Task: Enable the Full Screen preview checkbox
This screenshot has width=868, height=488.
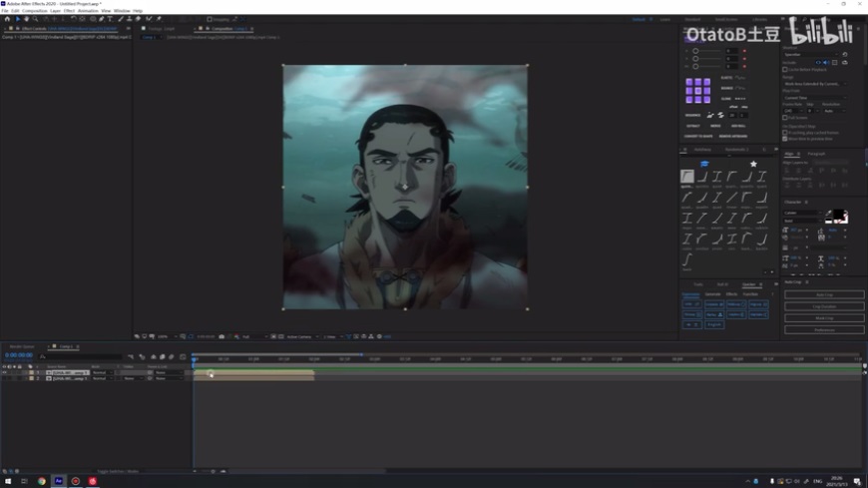Action: point(785,118)
